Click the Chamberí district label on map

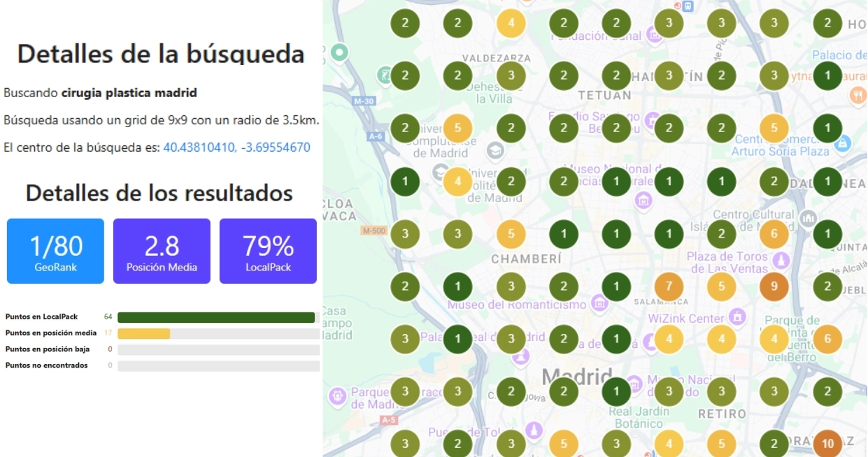[526, 259]
